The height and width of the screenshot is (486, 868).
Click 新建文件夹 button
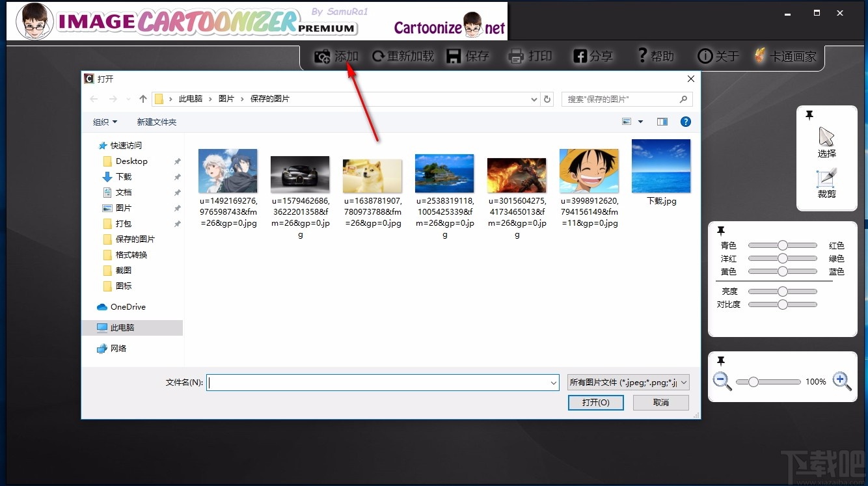(157, 122)
